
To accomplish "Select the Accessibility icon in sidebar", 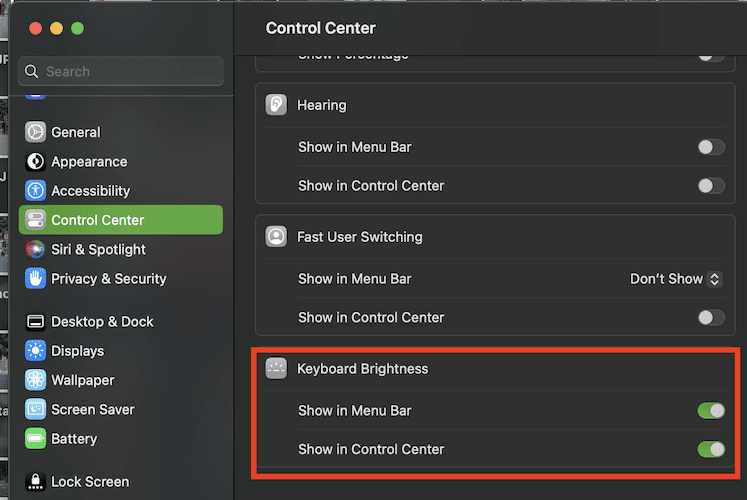I will pos(35,190).
